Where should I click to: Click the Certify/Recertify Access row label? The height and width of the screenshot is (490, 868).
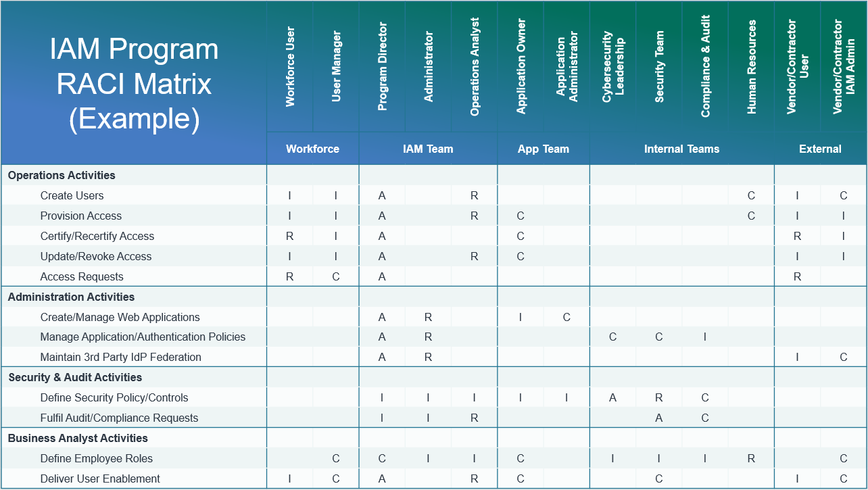[x=97, y=236]
